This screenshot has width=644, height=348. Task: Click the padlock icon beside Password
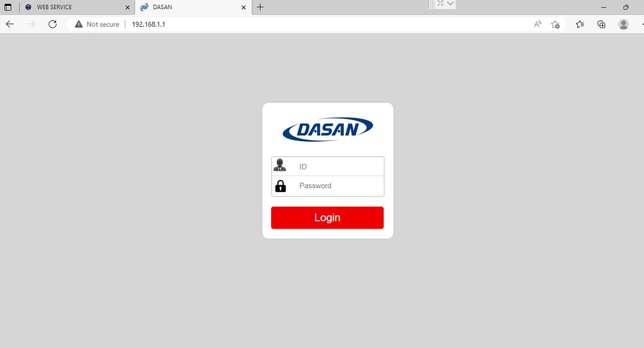[x=280, y=186]
